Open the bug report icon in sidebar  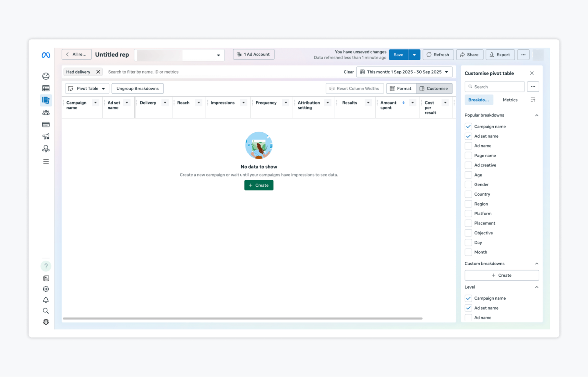pos(46,322)
